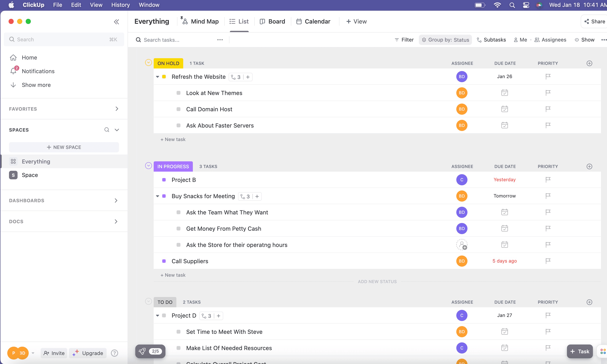This screenshot has width=607, height=364.
Task: Toggle Me mode filter
Action: pos(520,40)
